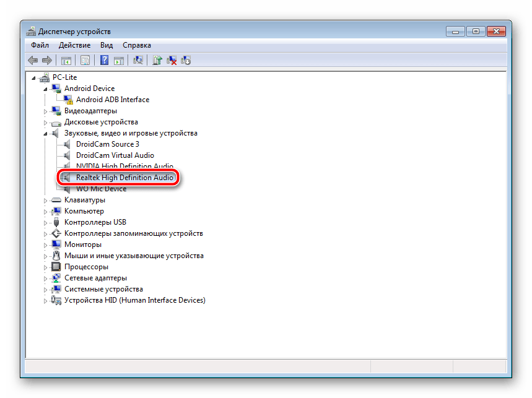Select DroidCam Virtual Audio device
Screen dimensions: 532x398
(x=115, y=155)
